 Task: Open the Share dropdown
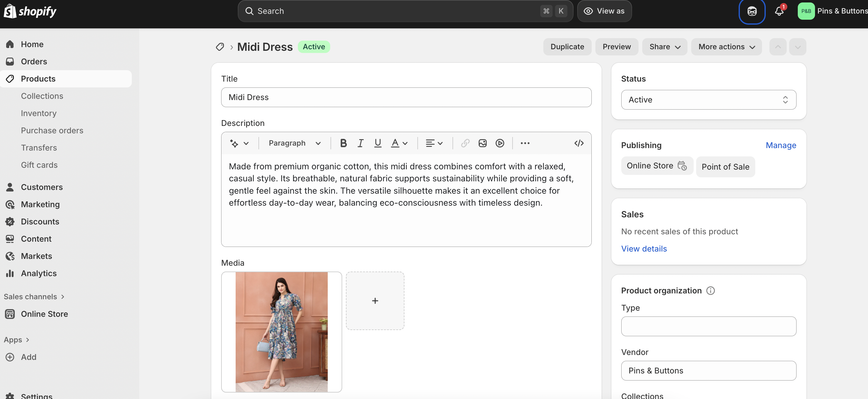(x=664, y=47)
